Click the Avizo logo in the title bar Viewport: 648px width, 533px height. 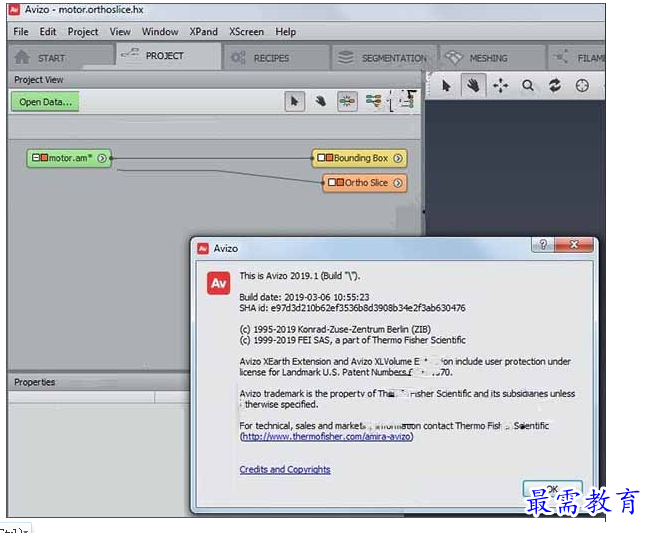14,10
